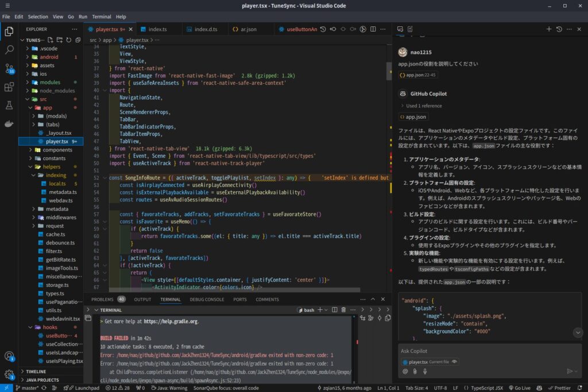Screen dimensions: 588x392
Task: Click the Search icon in activity bar
Action: pos(9,50)
